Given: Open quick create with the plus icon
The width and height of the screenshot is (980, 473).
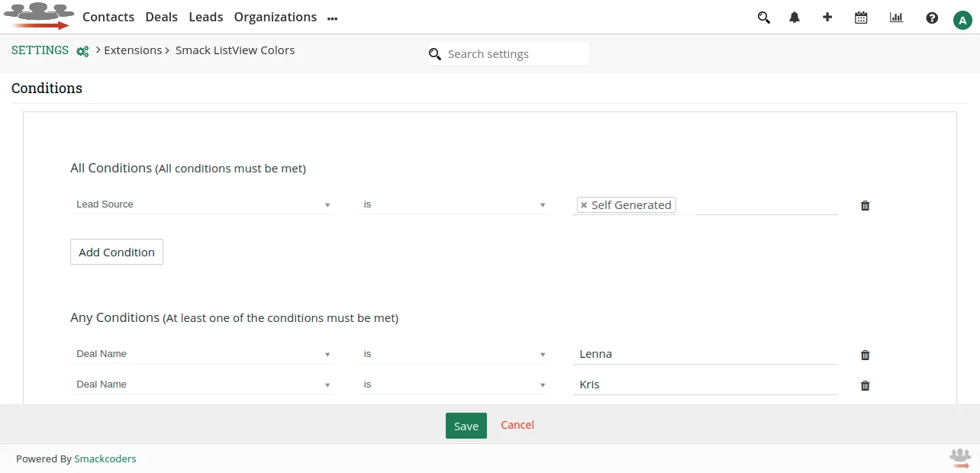Looking at the screenshot, I should click(x=827, y=17).
